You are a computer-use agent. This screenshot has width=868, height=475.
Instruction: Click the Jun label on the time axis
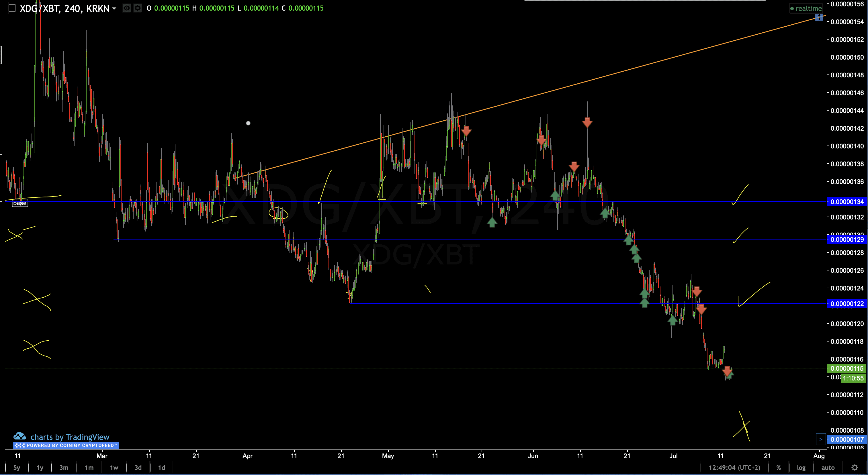pos(533,456)
